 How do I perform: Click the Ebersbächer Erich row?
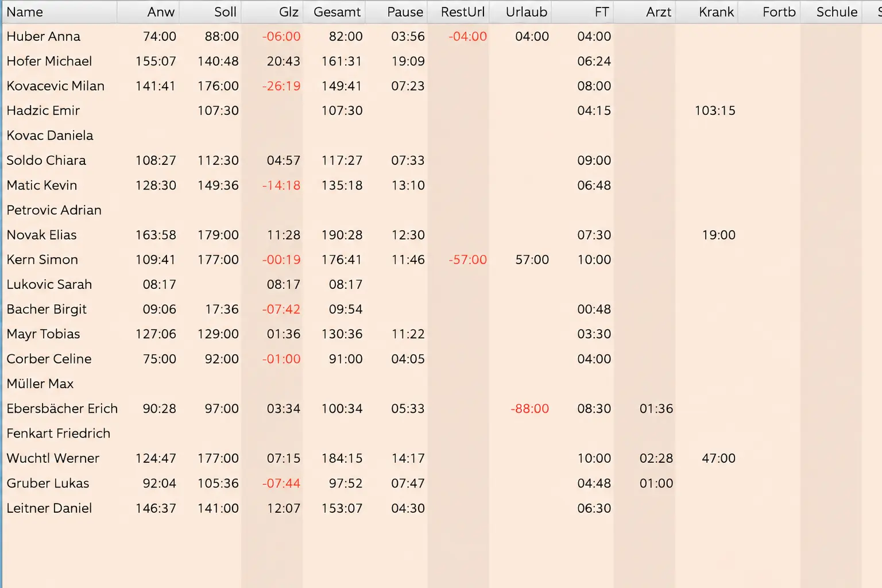point(442,409)
